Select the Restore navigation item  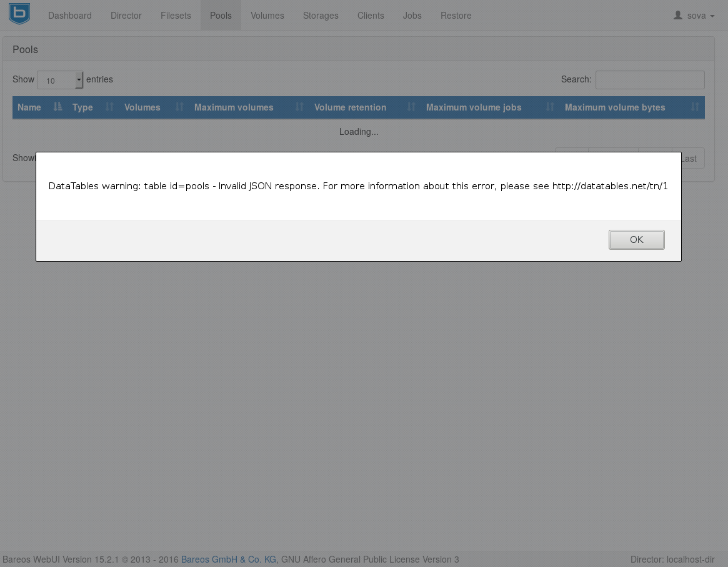[456, 16]
